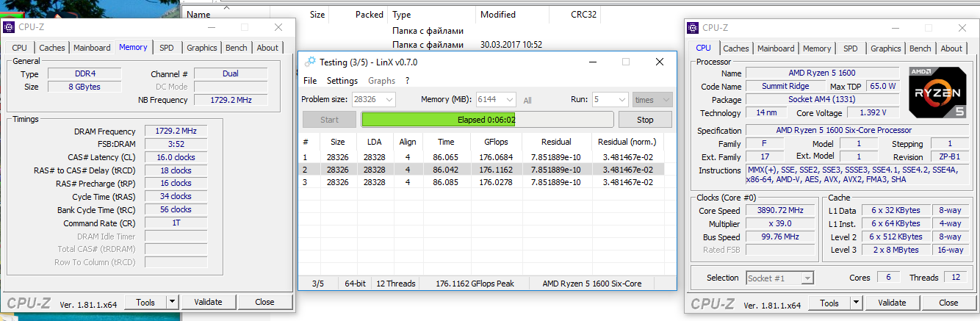Expand the Problem size dropdown

389,99
